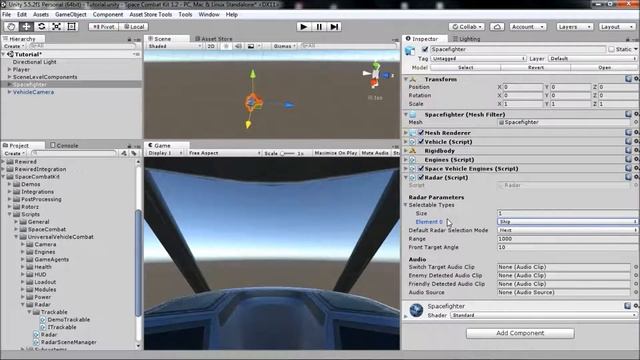Open Element 0 Ship dropdown

(567, 222)
